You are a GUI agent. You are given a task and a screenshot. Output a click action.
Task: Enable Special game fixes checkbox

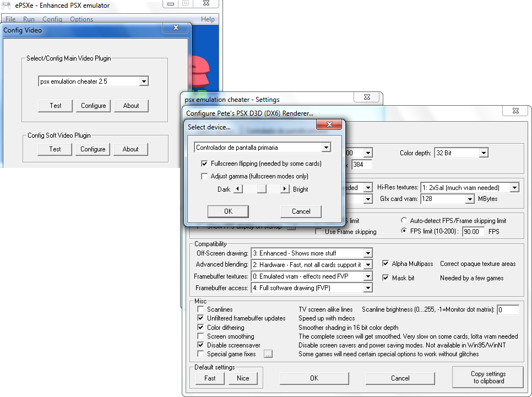tap(200, 354)
